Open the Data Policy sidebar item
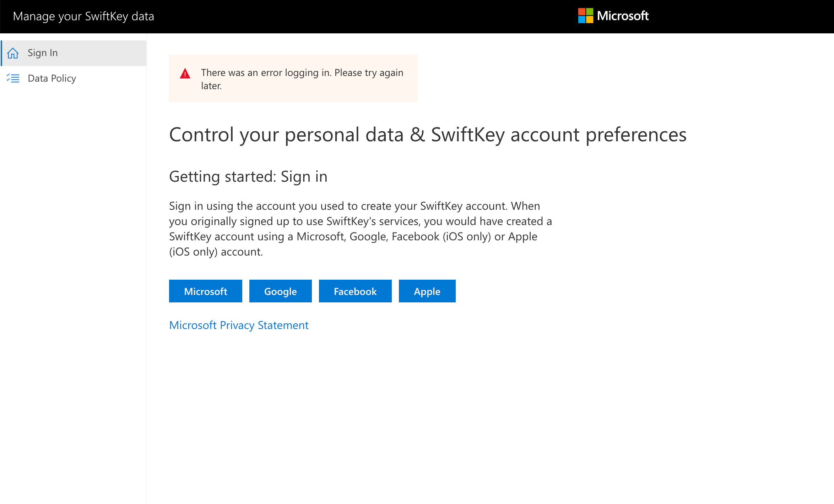Image resolution: width=834 pixels, height=504 pixels. [52, 78]
